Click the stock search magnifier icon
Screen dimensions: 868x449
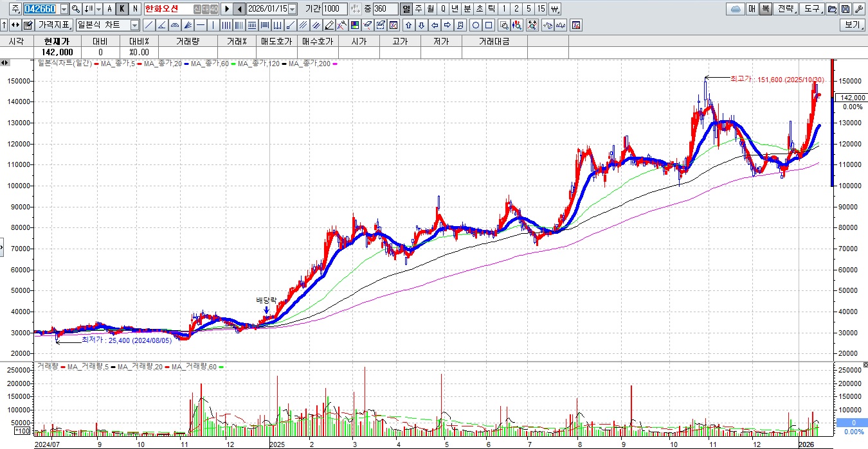tap(75, 9)
